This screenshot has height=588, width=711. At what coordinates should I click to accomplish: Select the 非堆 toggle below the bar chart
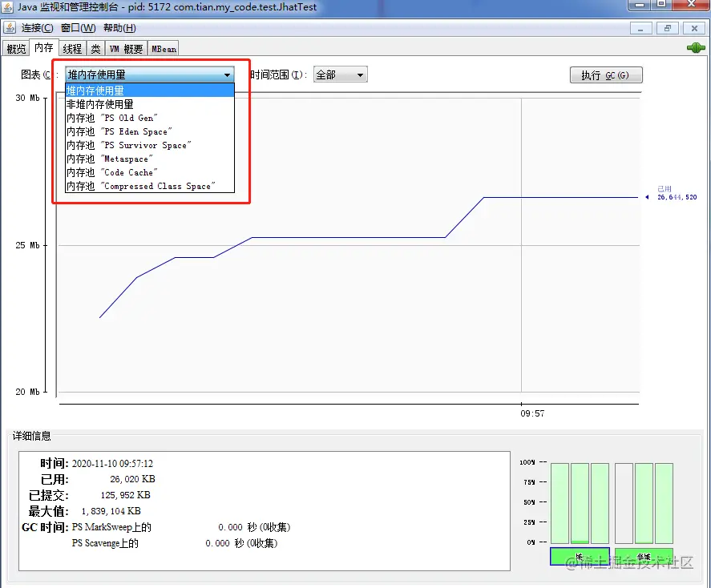point(645,555)
